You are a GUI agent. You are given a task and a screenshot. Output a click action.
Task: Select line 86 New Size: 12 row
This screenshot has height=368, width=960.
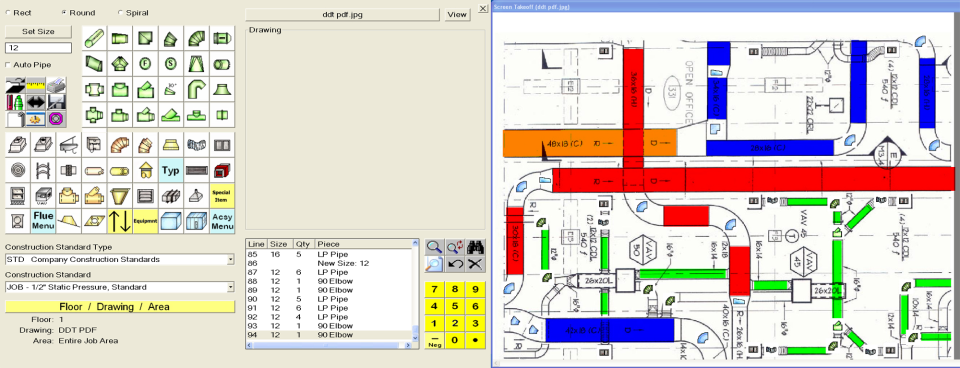coord(329,262)
